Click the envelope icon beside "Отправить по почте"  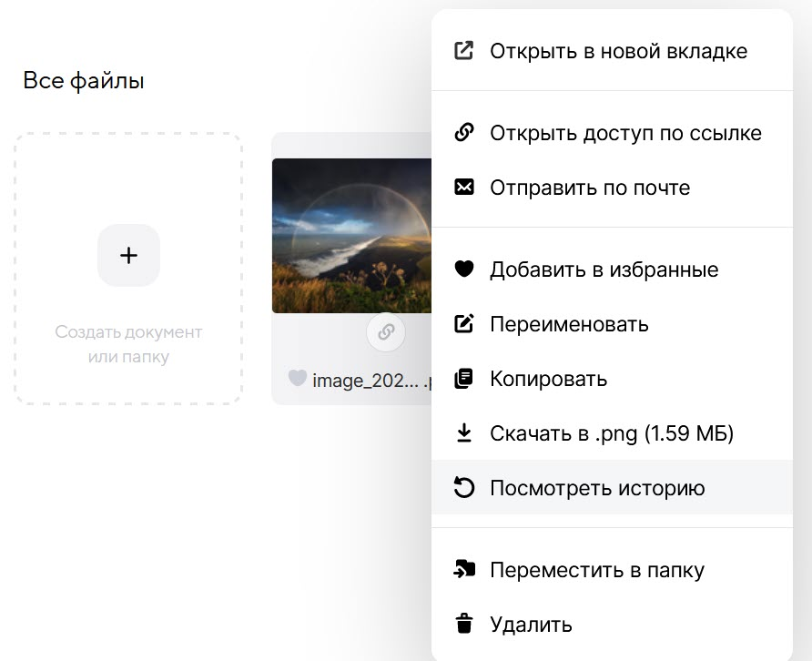464,188
